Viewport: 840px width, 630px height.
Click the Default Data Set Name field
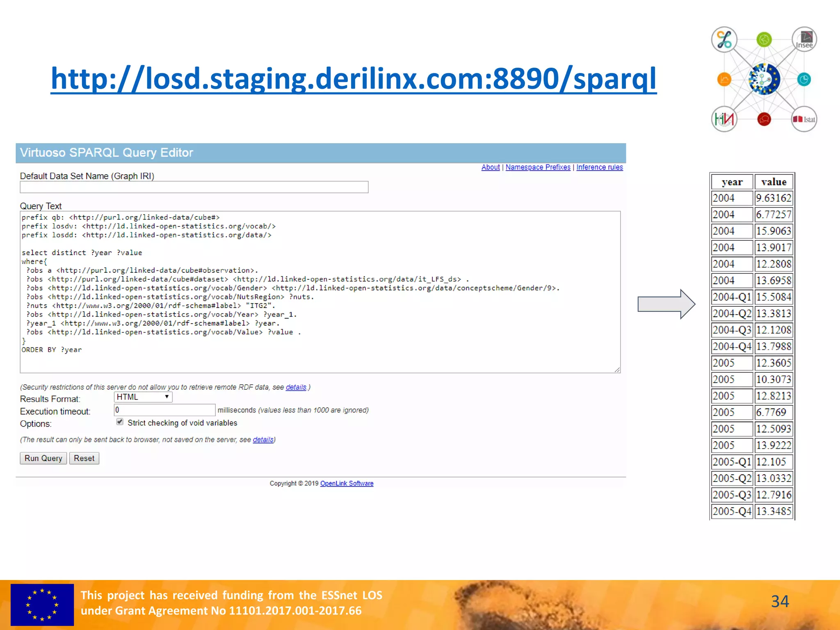click(194, 187)
